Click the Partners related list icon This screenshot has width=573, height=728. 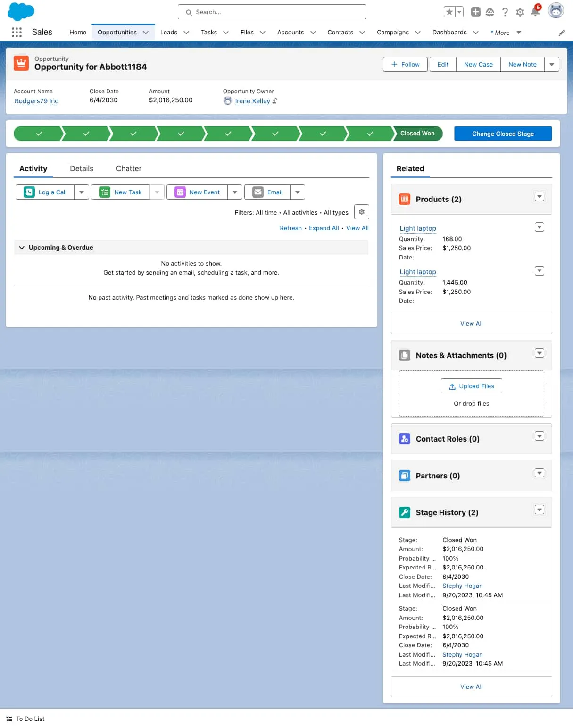pos(405,476)
